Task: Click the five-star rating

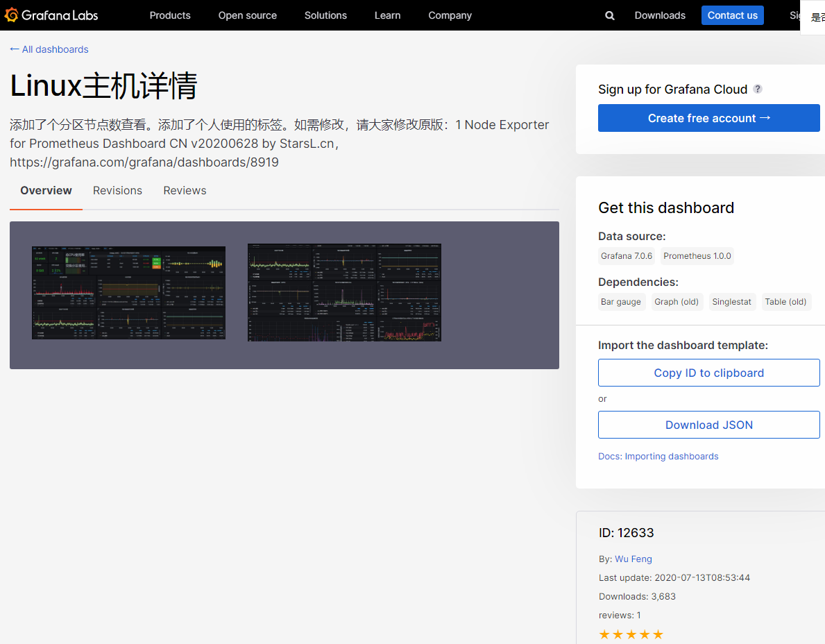Action: coord(631,634)
